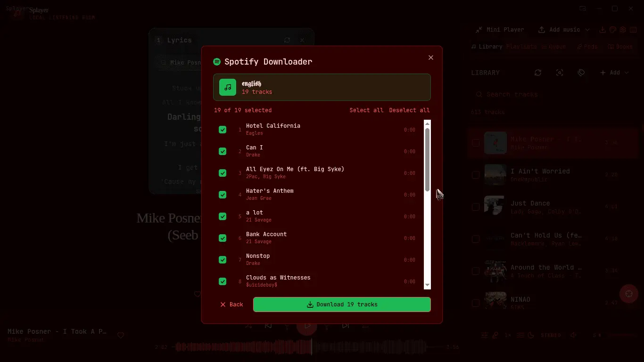Click the shuffle icon in player controls

click(249, 325)
